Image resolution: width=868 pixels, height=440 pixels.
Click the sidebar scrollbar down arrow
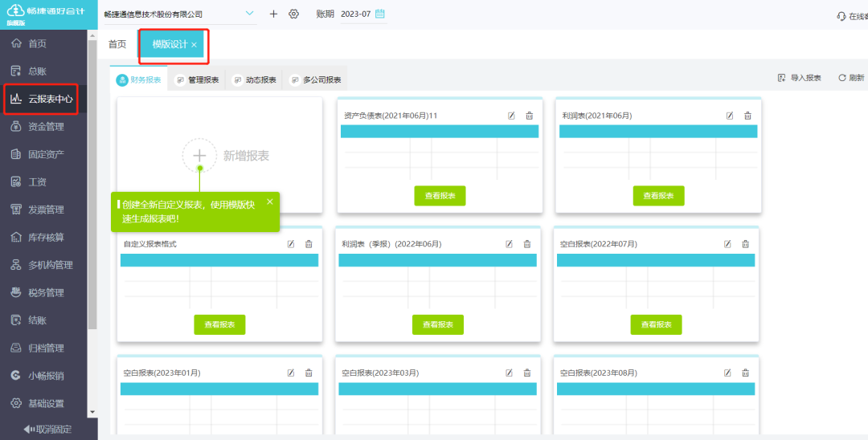(x=92, y=413)
